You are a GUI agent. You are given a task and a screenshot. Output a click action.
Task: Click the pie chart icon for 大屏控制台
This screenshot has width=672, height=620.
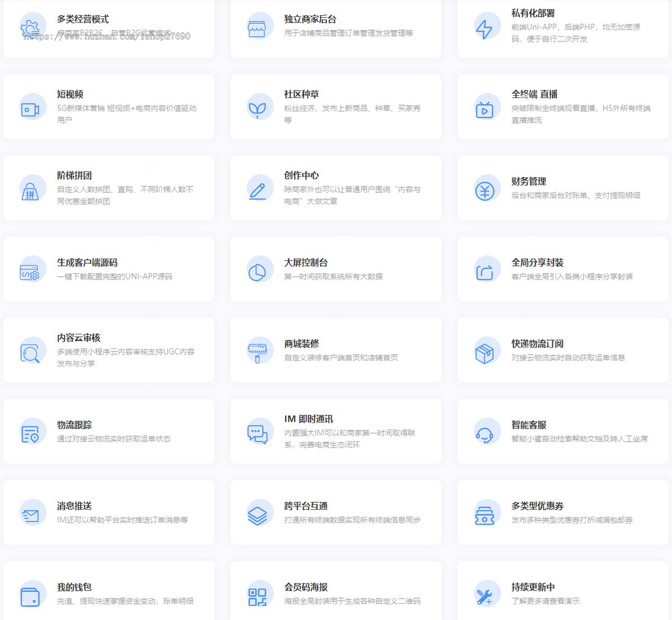point(257,272)
